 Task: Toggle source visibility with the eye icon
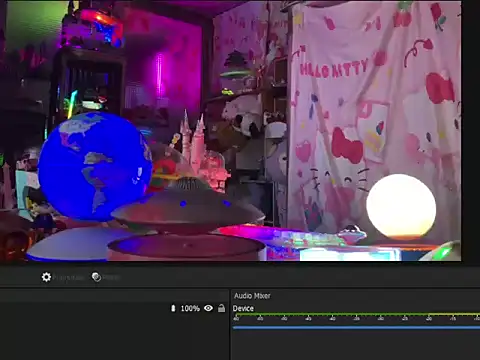208,308
